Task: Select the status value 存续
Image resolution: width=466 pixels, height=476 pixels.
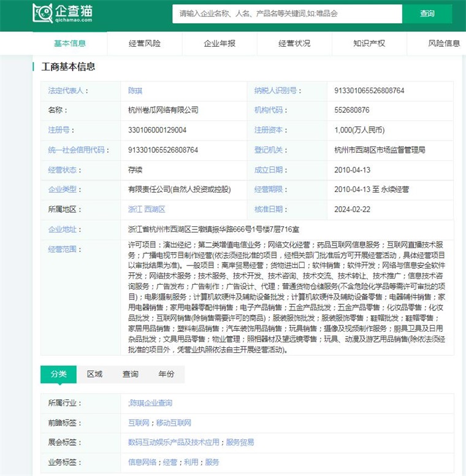Action: click(135, 170)
